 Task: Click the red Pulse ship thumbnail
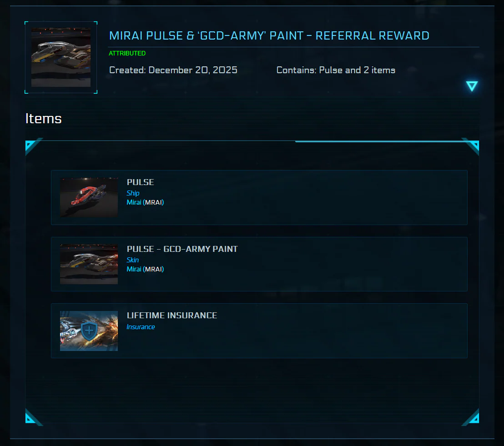point(89,197)
